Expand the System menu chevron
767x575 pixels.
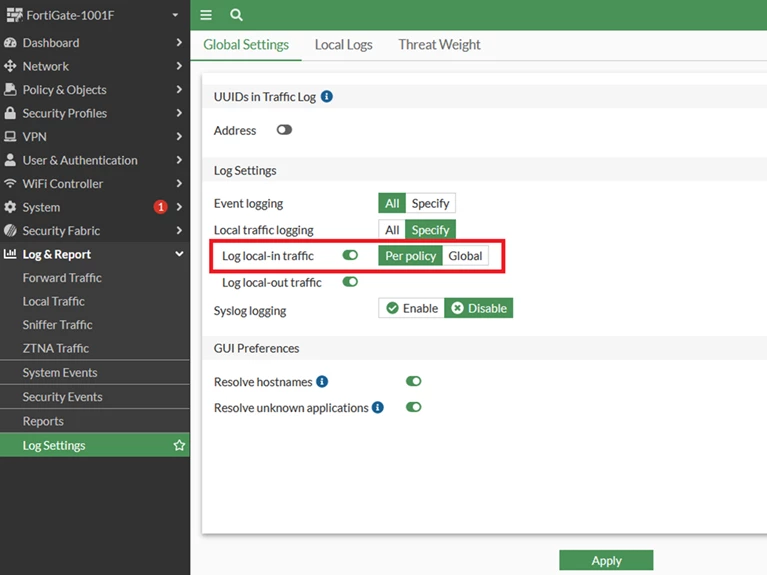tap(179, 207)
